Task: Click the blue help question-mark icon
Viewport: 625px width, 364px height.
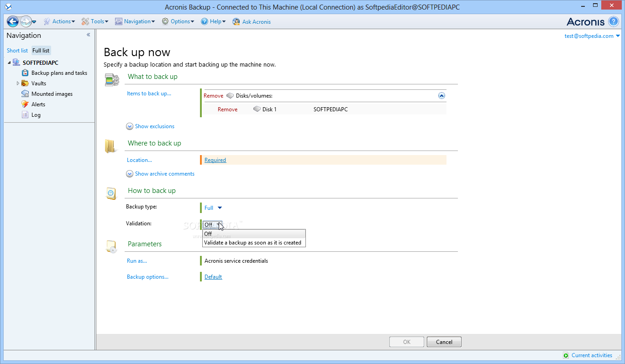Action: (x=614, y=21)
